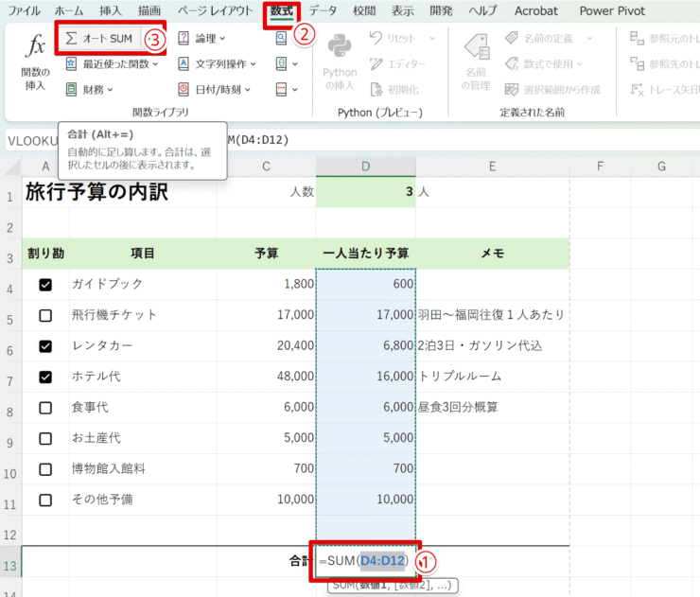Switch to the 開発 tab
Viewport: 700px width, 597px height.
tap(441, 10)
